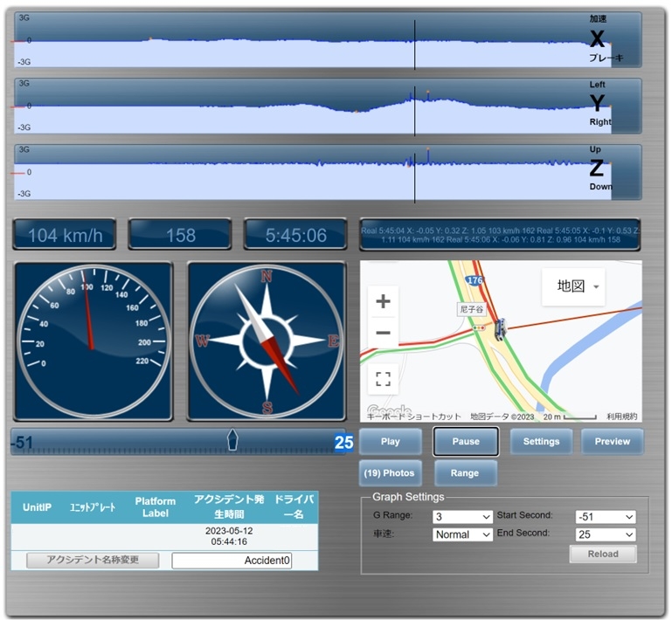
Task: Click the Preview button
Action: pos(612,442)
